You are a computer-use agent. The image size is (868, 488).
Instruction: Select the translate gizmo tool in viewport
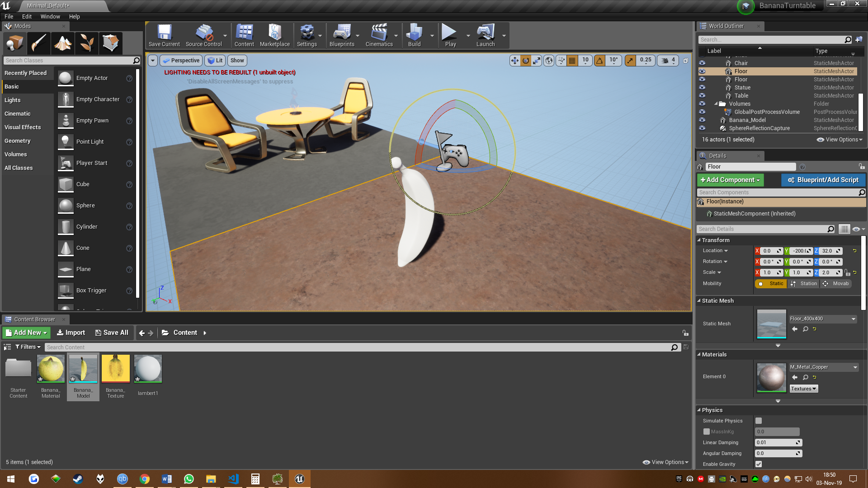point(515,61)
